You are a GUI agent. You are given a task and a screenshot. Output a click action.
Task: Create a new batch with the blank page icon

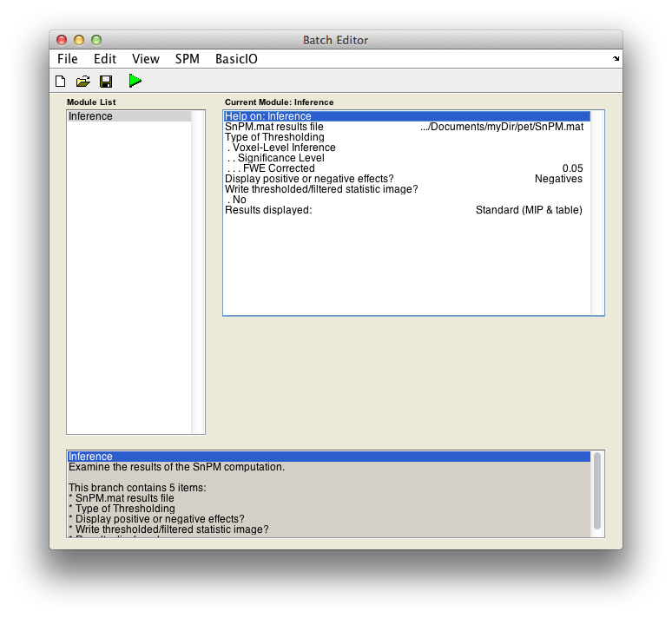61,81
